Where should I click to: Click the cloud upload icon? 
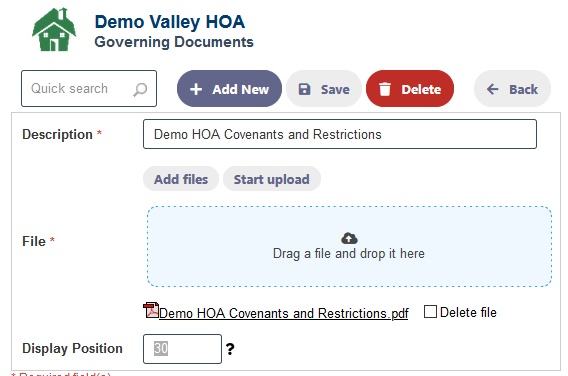(x=349, y=238)
